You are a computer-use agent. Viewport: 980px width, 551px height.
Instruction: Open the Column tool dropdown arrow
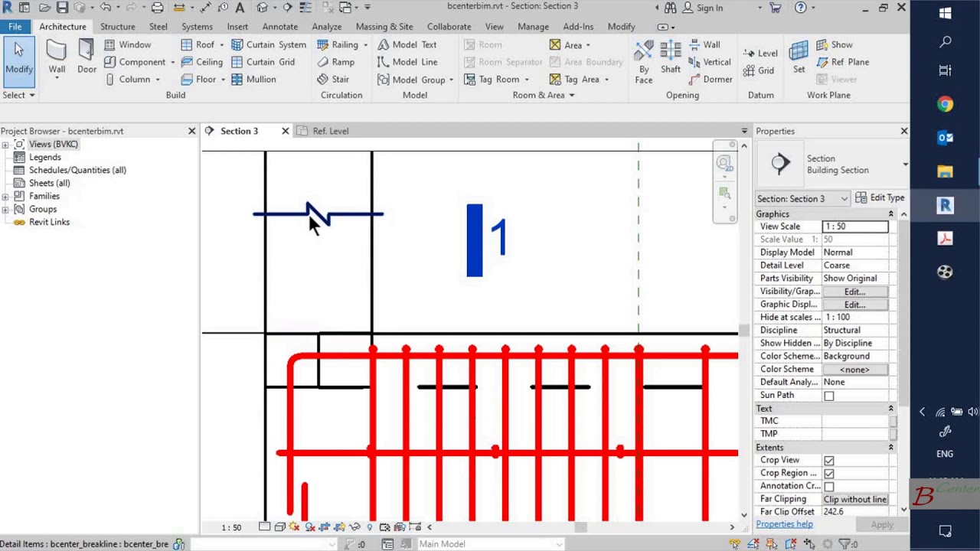point(158,80)
